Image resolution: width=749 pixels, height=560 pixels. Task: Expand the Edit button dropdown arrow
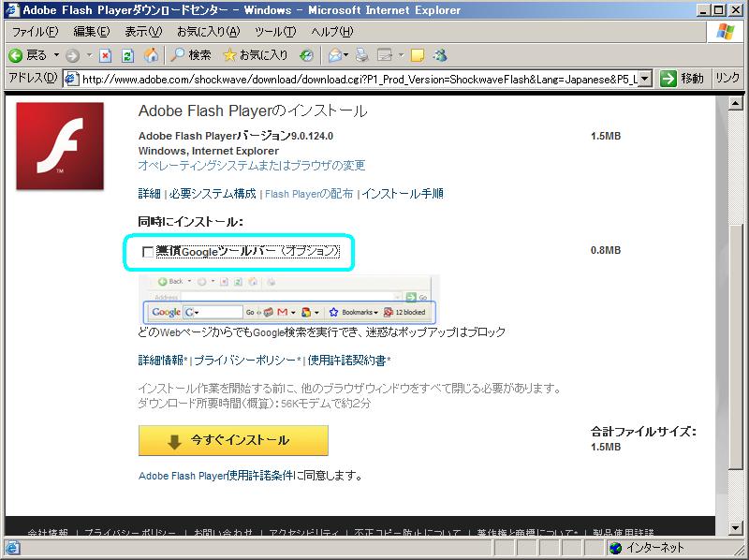click(402, 55)
